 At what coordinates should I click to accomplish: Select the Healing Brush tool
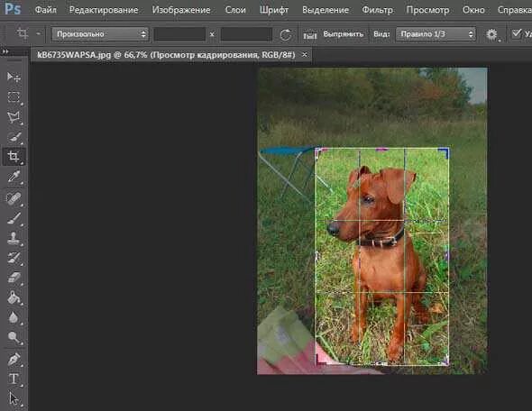click(x=14, y=197)
